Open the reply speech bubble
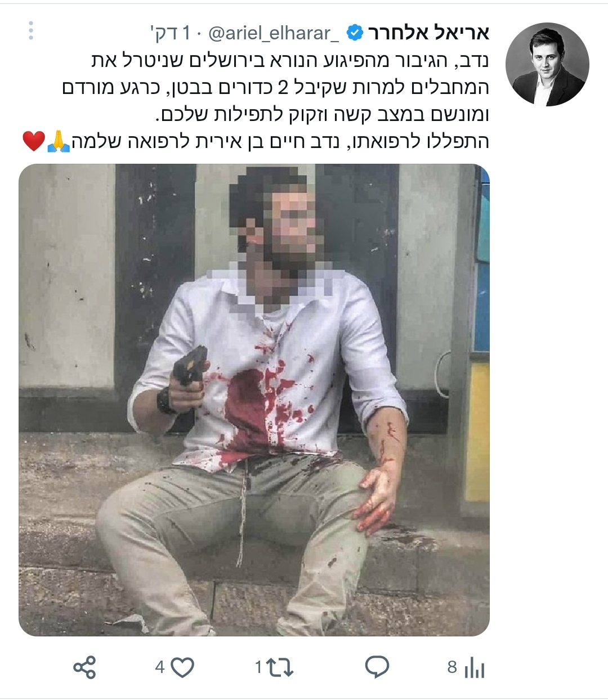Image resolution: width=608 pixels, height=700 pixels. coord(377,667)
